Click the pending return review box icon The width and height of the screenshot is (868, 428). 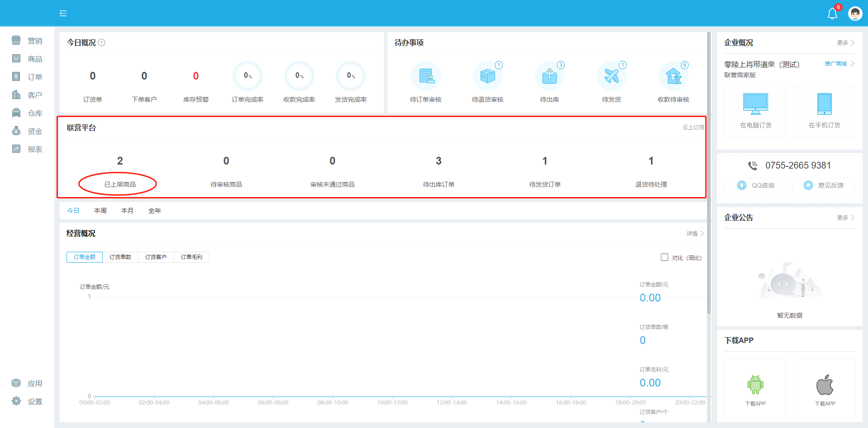tap(487, 76)
